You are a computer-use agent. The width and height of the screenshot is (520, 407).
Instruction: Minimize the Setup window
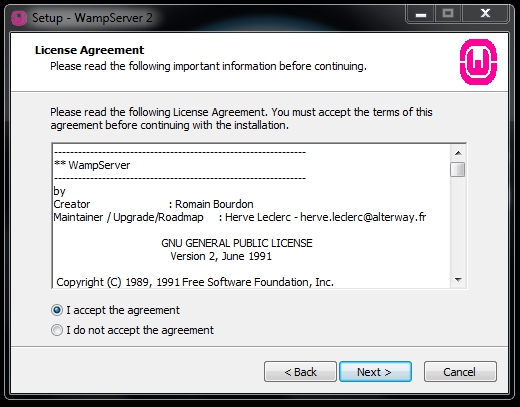coord(421,14)
